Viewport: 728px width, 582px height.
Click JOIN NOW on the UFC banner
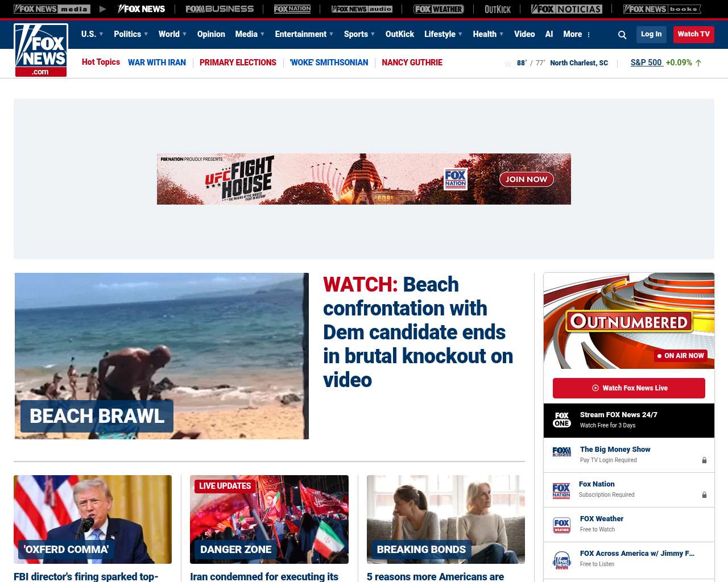point(527,179)
